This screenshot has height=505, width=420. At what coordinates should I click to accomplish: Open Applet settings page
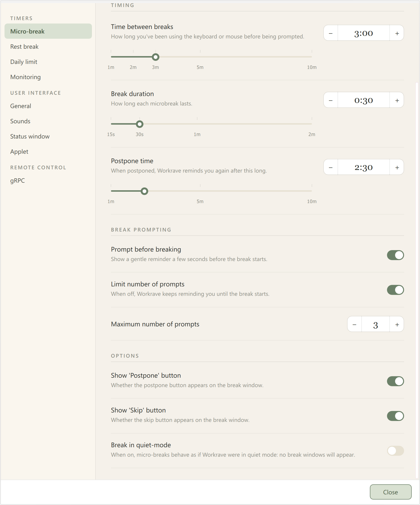[48, 152]
